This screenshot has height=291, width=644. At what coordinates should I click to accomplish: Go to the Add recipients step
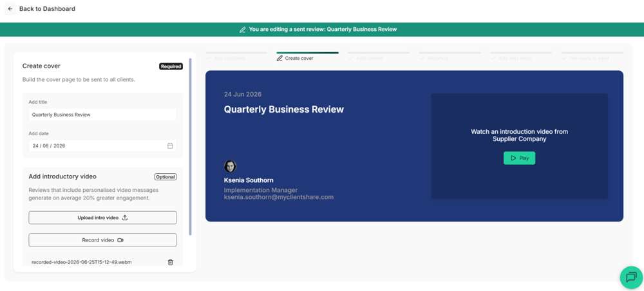click(x=230, y=59)
